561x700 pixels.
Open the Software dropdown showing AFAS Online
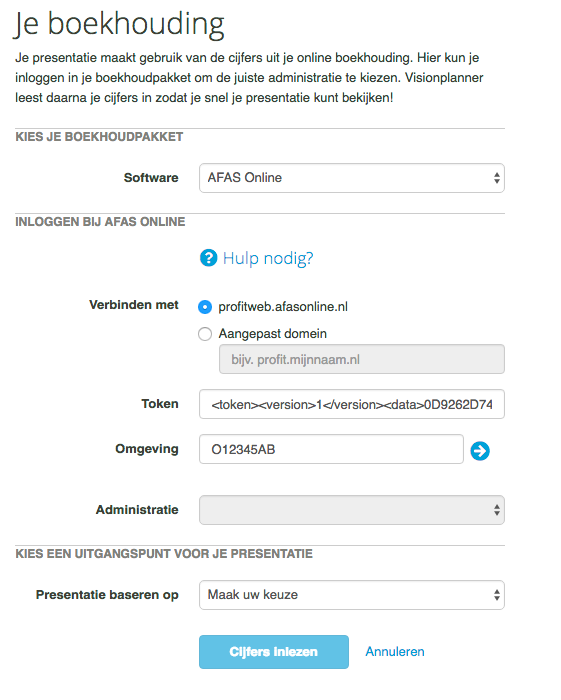point(352,178)
